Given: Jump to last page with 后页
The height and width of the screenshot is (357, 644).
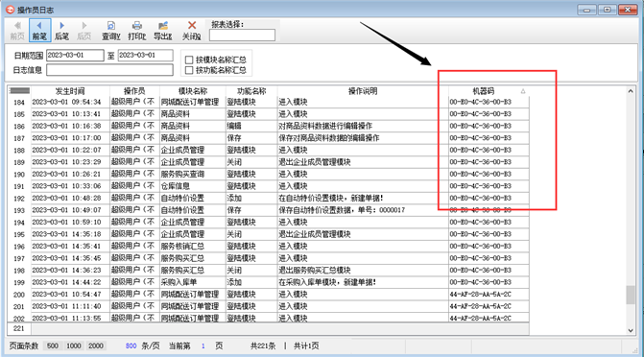Looking at the screenshot, I should click(83, 31).
